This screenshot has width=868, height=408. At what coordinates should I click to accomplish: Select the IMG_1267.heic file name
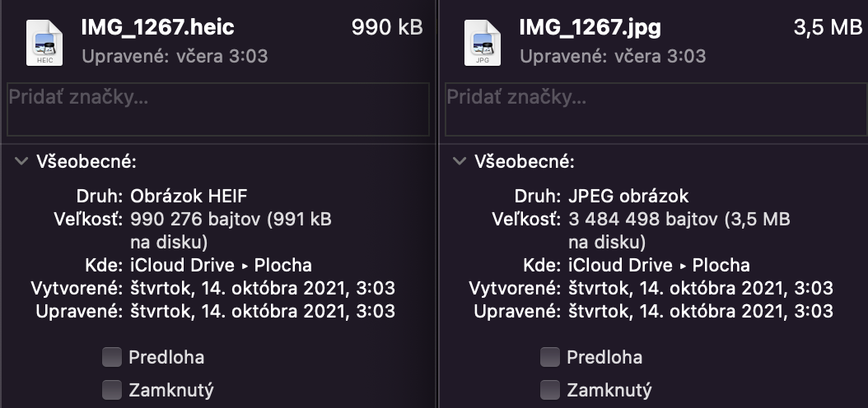pyautogui.click(x=157, y=27)
